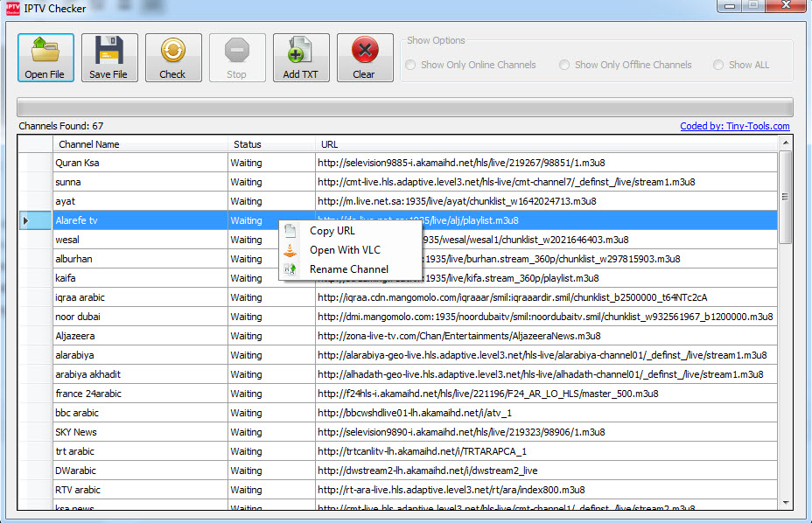Click the Quran Ksa stream URL cell
The height and width of the screenshot is (523, 812).
click(x=546, y=163)
